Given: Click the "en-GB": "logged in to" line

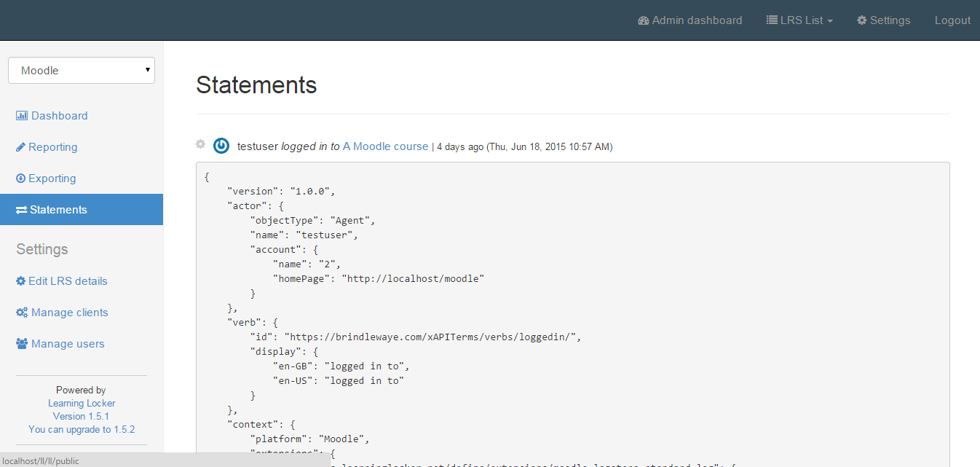Looking at the screenshot, I should tap(341, 366).
